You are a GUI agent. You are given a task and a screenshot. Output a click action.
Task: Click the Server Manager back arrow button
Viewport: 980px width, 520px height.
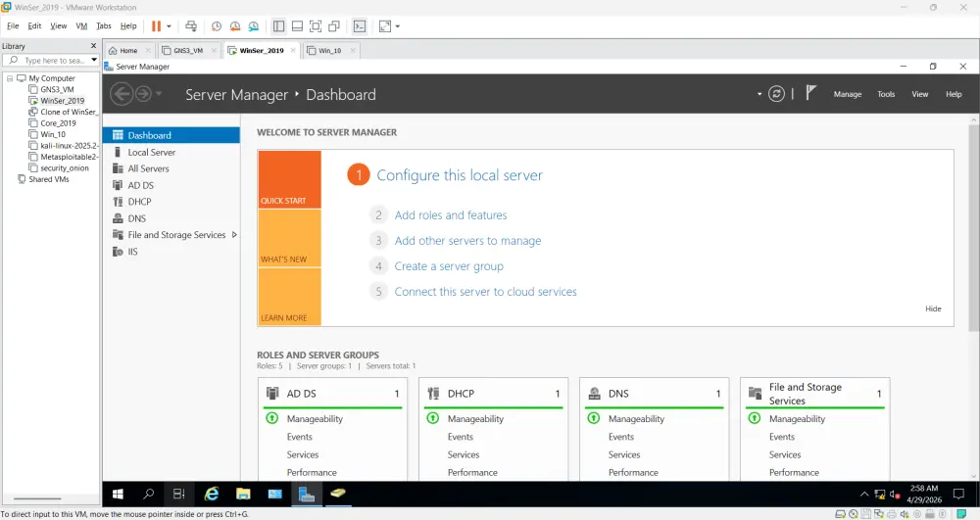pos(122,94)
